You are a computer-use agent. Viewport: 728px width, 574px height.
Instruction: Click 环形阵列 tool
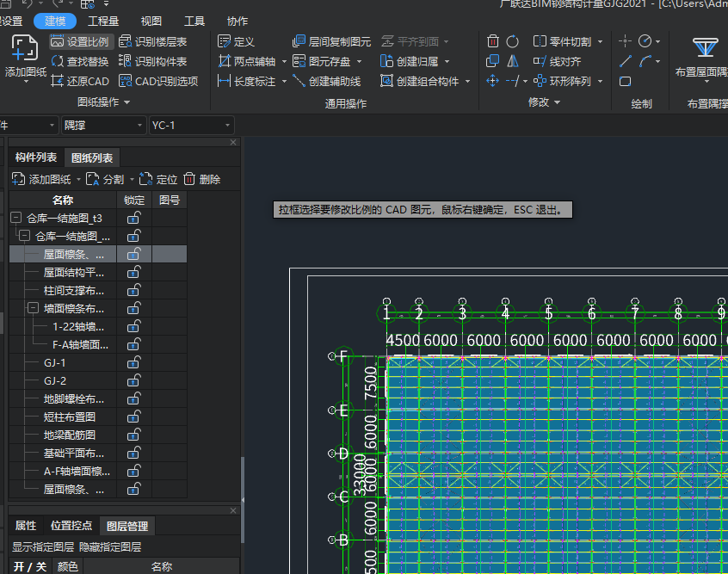pos(562,81)
